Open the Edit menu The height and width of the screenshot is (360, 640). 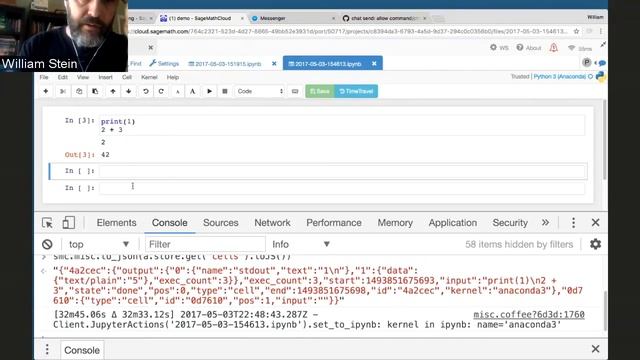pyautogui.click(x=62, y=77)
